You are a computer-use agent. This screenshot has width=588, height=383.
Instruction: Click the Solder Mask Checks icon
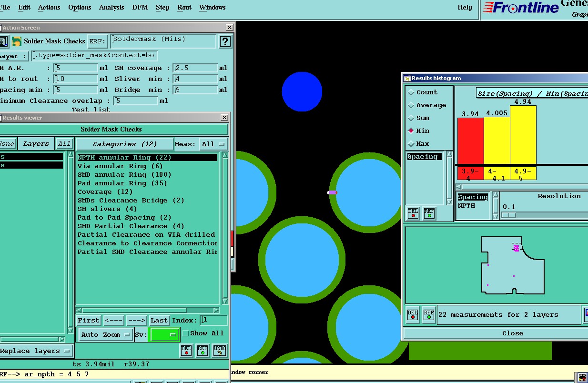coord(17,41)
